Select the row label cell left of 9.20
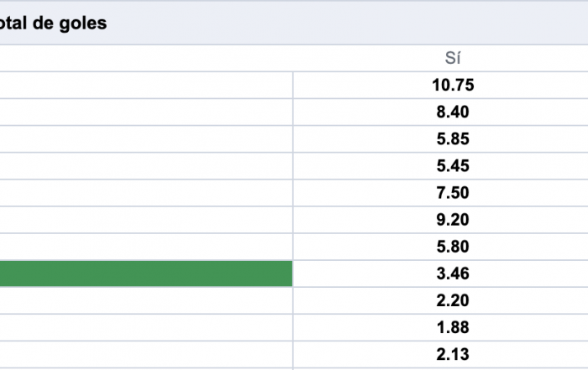588x370 pixels. point(146,219)
